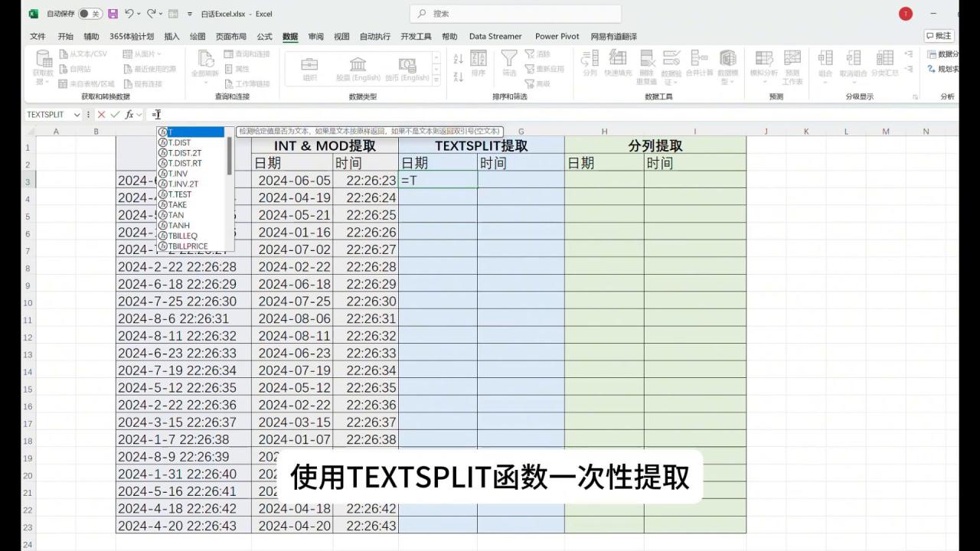The width and height of the screenshot is (980, 551).
Task: Toggle the AutoSave (自动保存) switch
Action: pyautogui.click(x=90, y=14)
